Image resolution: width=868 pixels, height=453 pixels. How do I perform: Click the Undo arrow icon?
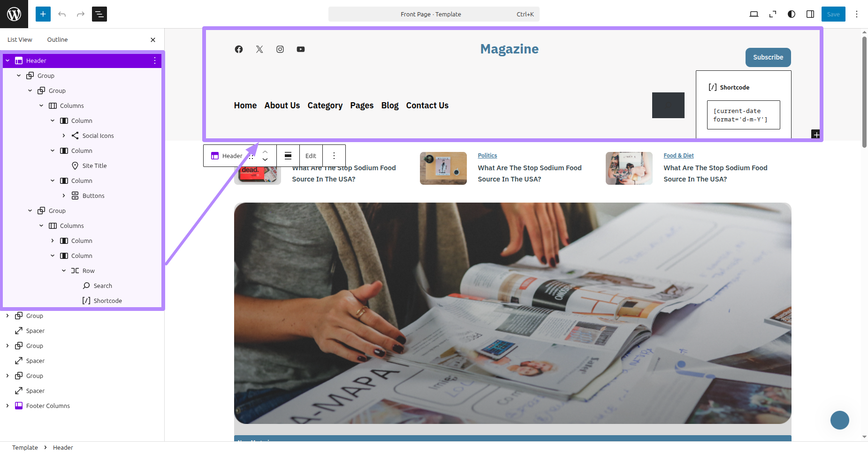62,14
